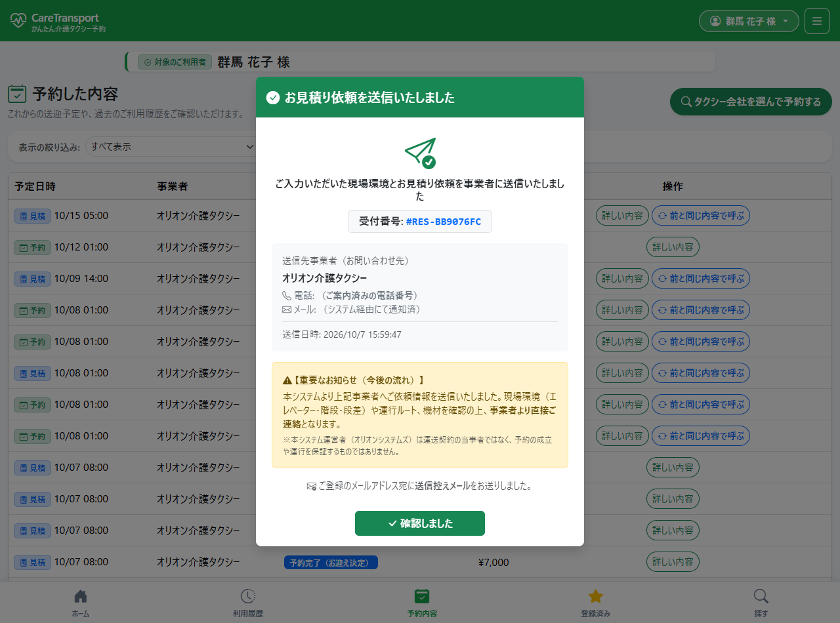Click the calendar icon beside 予約した内容
840x623 pixels.
pyautogui.click(x=17, y=94)
